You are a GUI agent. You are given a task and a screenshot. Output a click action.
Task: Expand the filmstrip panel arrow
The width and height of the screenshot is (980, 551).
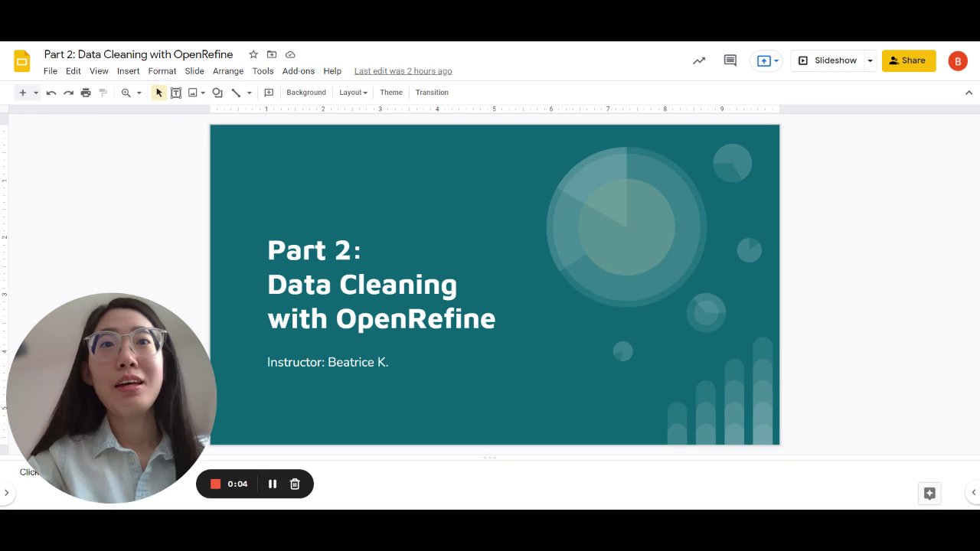6,493
